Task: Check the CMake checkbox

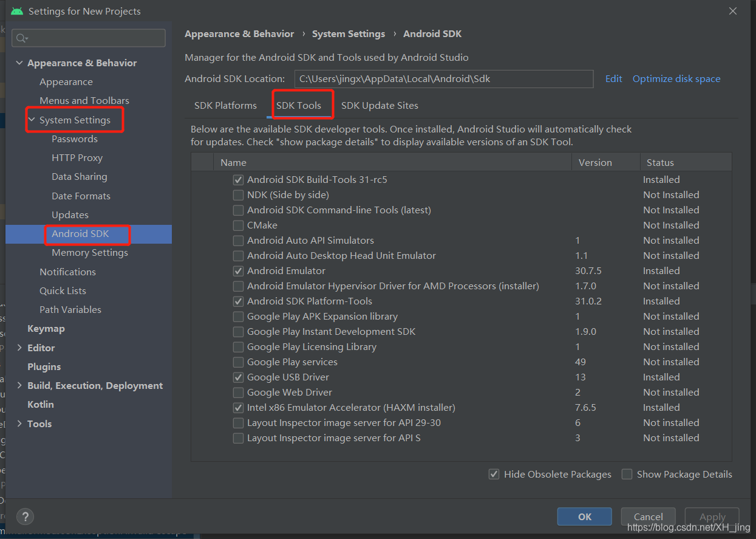Action: 239,225
